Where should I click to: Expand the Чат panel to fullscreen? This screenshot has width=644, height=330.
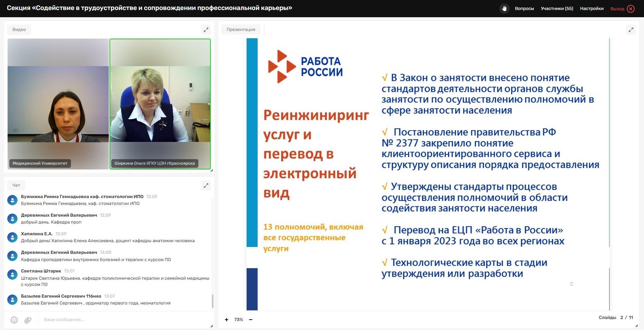[206, 185]
